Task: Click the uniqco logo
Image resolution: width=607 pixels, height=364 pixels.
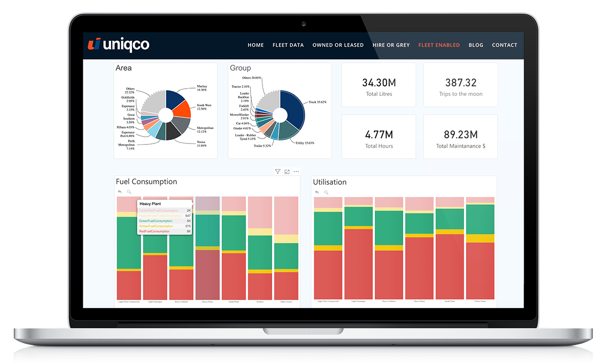Action: (117, 44)
